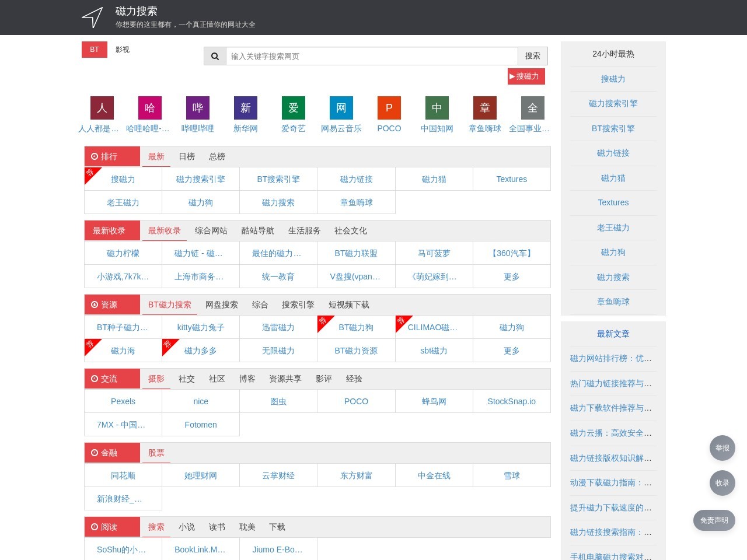
Task: Select the 影视 search category tab
Action: tap(123, 50)
